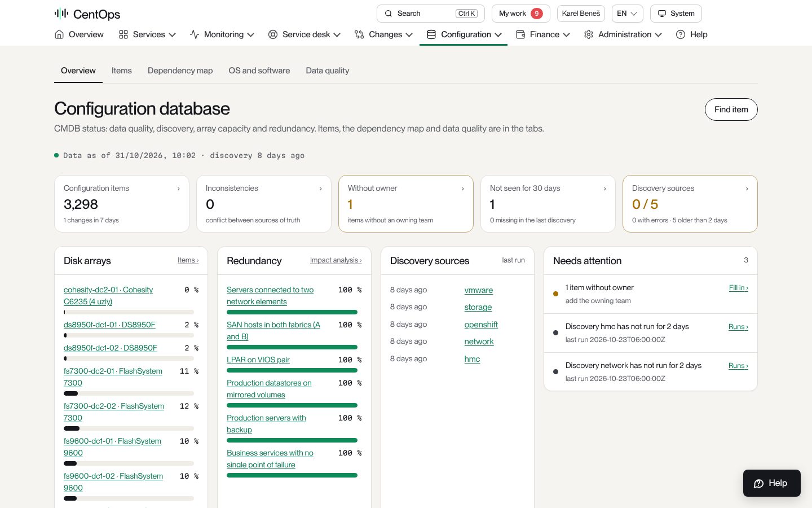Click the Fill in link
The height and width of the screenshot is (508, 812).
coord(739,288)
